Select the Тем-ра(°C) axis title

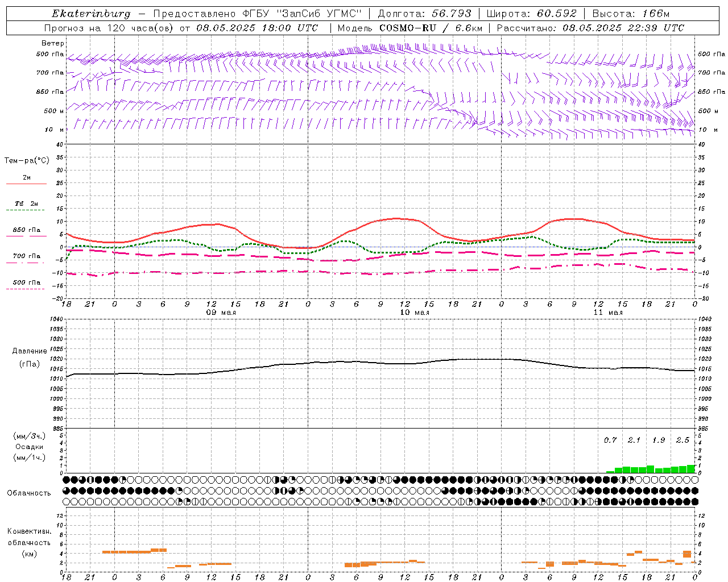[27, 161]
